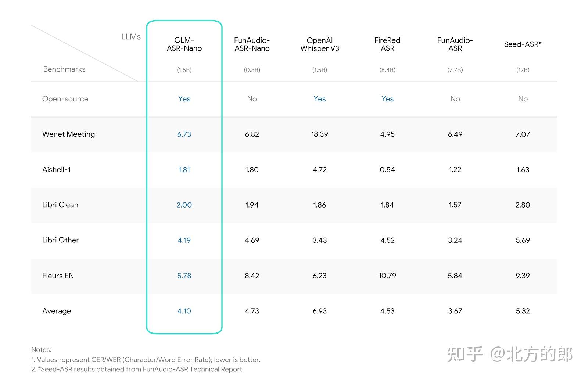Click the Yes under FireRed ASR
Image resolution: width=588 pixels, height=378 pixels.
(387, 99)
